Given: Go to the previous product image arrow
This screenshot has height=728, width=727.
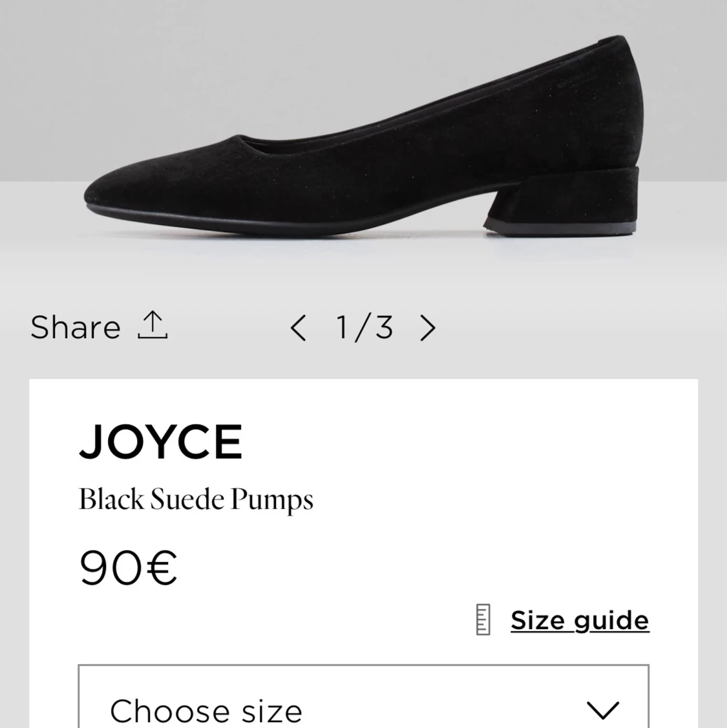Looking at the screenshot, I should (x=298, y=328).
